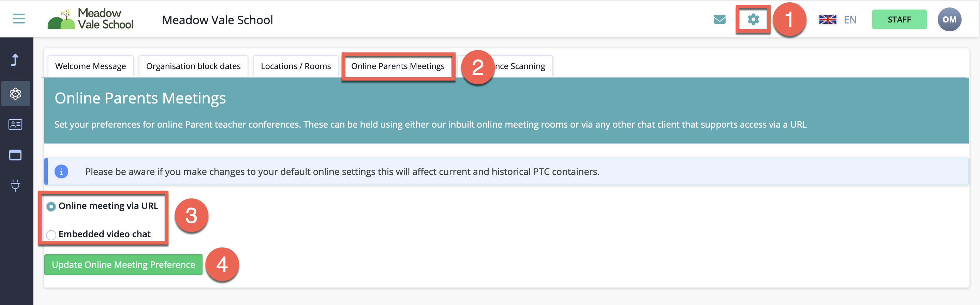
Task: Click the green STAFF button
Action: click(899, 20)
